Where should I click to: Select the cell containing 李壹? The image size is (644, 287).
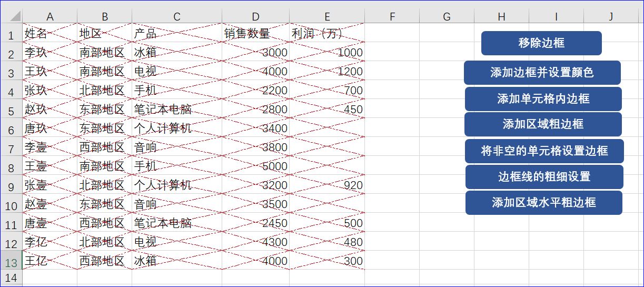(x=50, y=147)
